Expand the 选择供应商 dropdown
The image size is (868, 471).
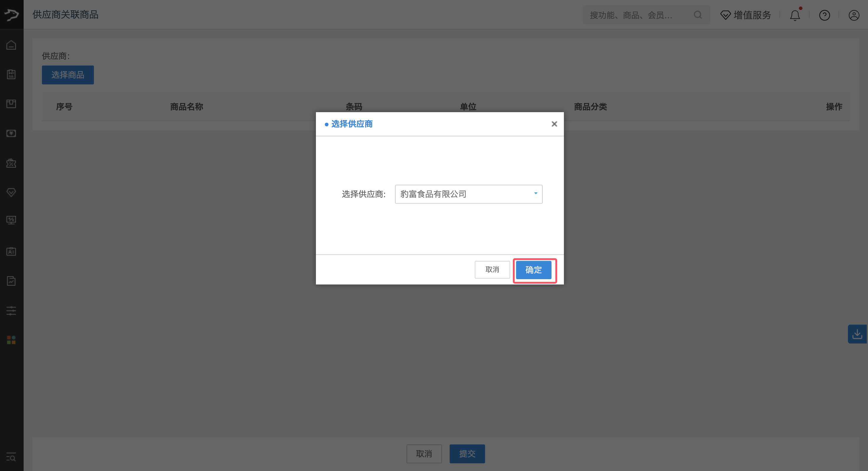coord(469,194)
